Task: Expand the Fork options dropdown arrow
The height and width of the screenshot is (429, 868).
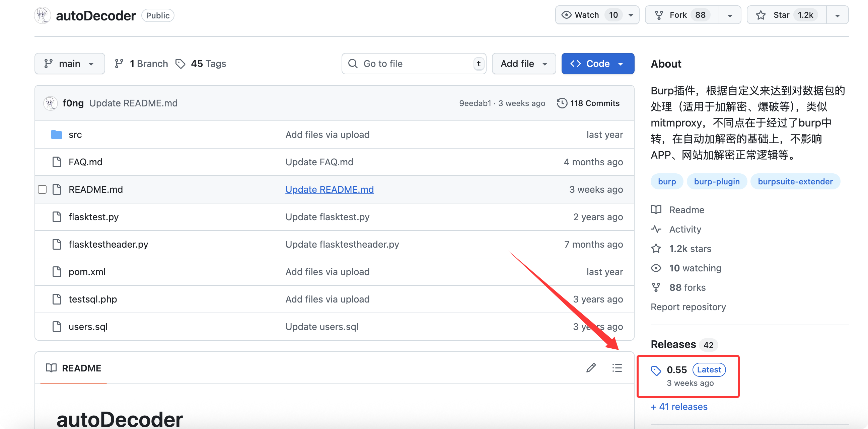Action: 729,15
